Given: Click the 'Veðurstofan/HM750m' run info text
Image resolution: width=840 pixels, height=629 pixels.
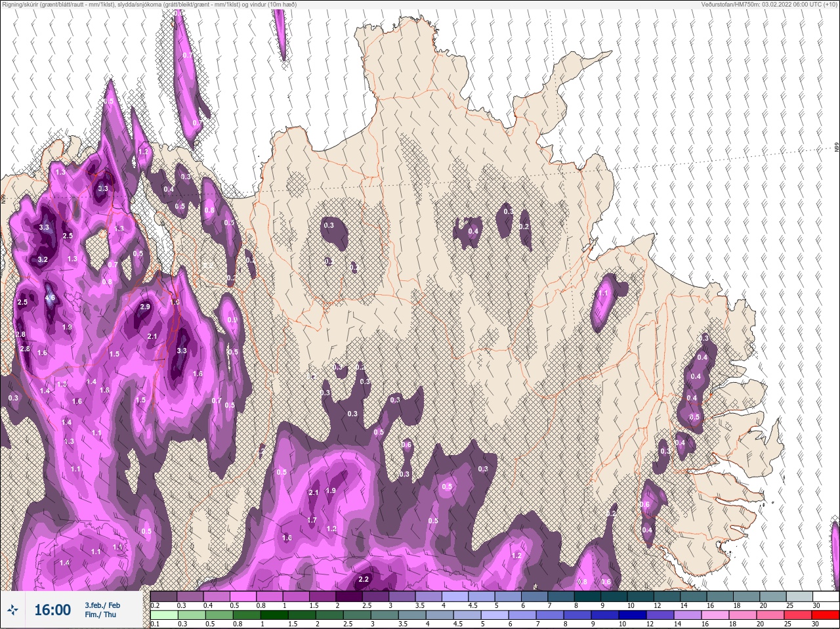Looking at the screenshot, I should click(x=770, y=4).
